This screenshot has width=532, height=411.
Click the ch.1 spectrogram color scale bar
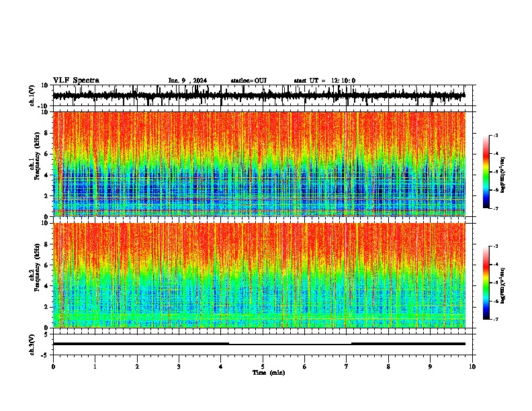(x=486, y=172)
